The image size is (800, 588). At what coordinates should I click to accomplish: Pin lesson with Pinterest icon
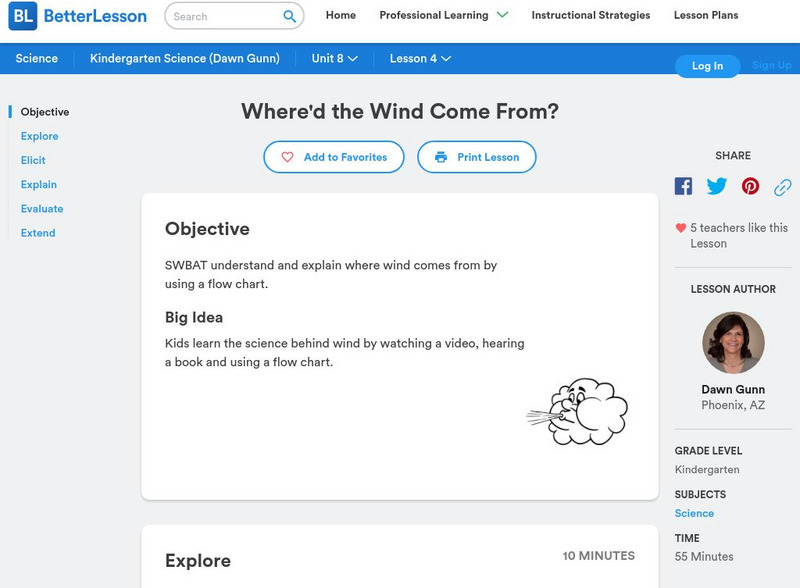click(750, 186)
